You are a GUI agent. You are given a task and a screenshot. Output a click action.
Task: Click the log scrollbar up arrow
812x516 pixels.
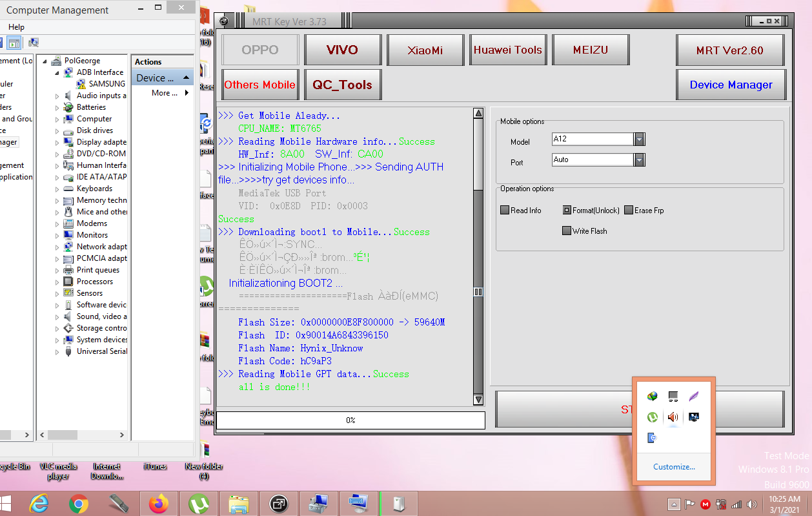click(x=478, y=113)
